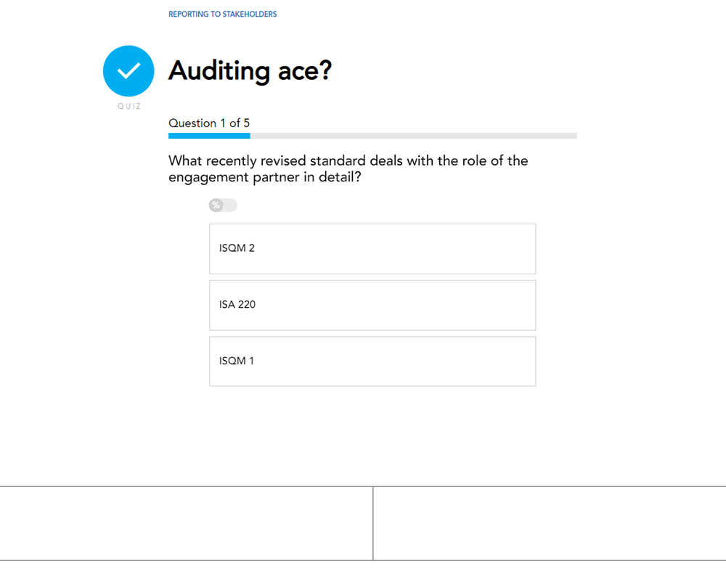Click the "ISQM 1" text label

click(x=237, y=361)
